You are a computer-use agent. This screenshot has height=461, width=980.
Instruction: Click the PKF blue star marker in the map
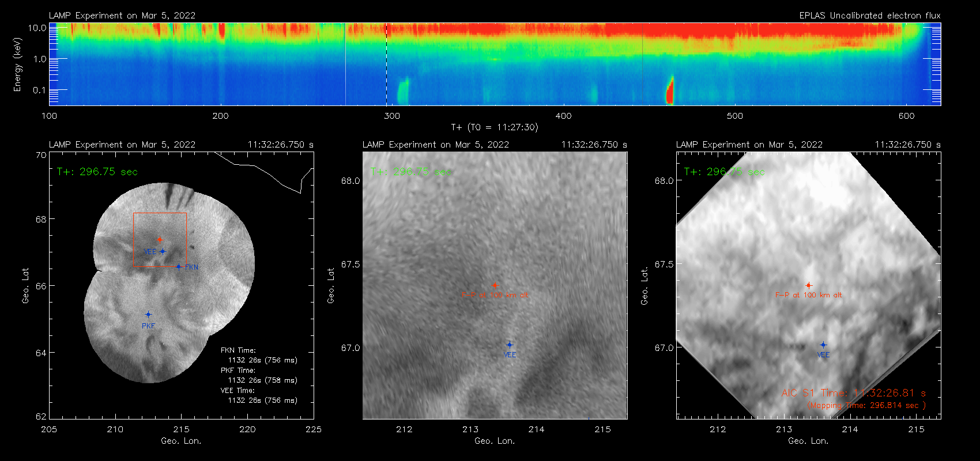coord(148,315)
